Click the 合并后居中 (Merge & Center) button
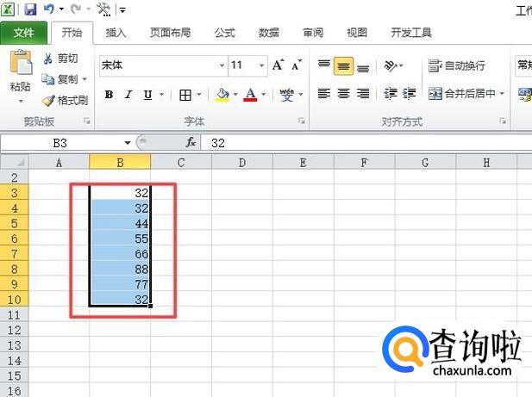Viewport: 532px width, 397px height. 462,94
